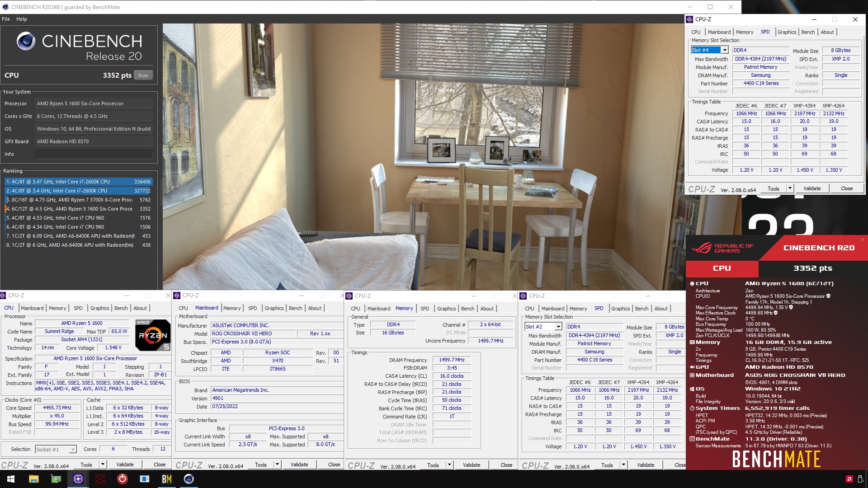Screen dimensions: 868x488
Task: Run the Cinebench CPU test
Action: point(143,75)
